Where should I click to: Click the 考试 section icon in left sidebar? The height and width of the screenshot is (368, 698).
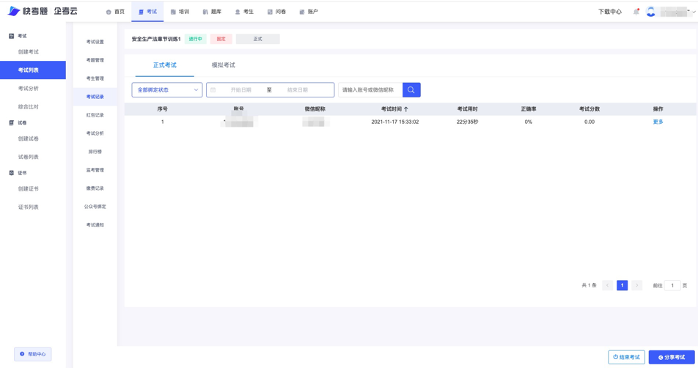[12, 36]
